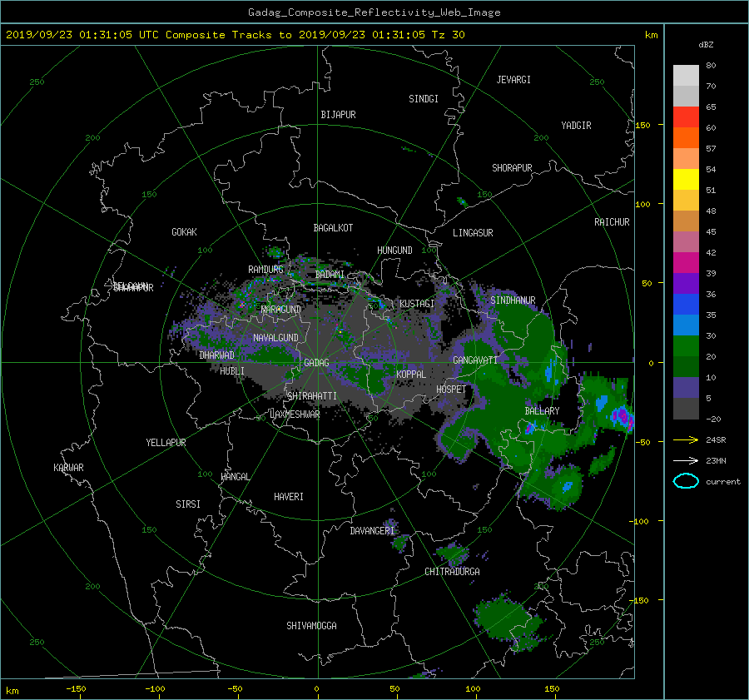Click the SINDHANUR city label
Screen dimensions: 749x700
pos(513,300)
